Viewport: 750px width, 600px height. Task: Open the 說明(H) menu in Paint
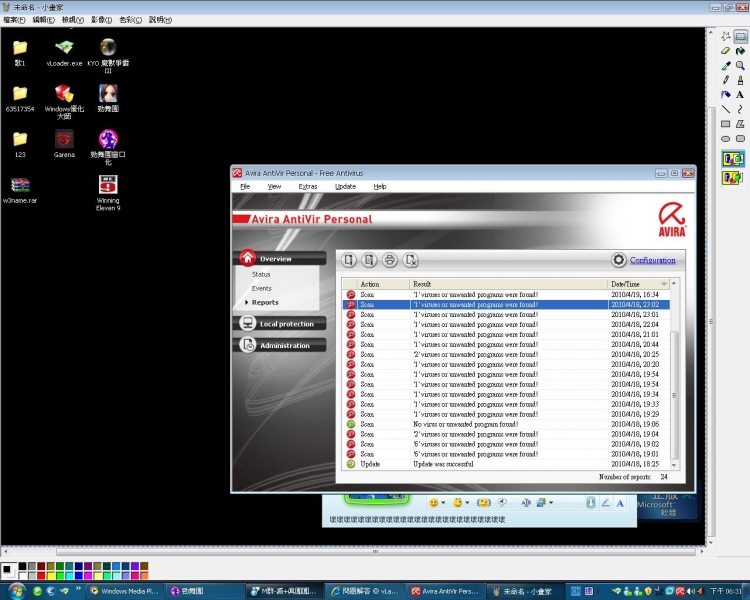(160, 20)
